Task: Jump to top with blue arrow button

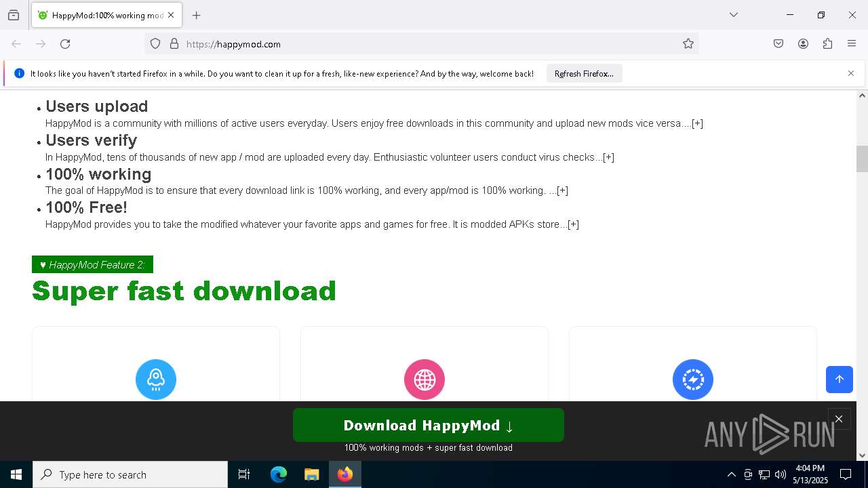Action: pos(839,380)
